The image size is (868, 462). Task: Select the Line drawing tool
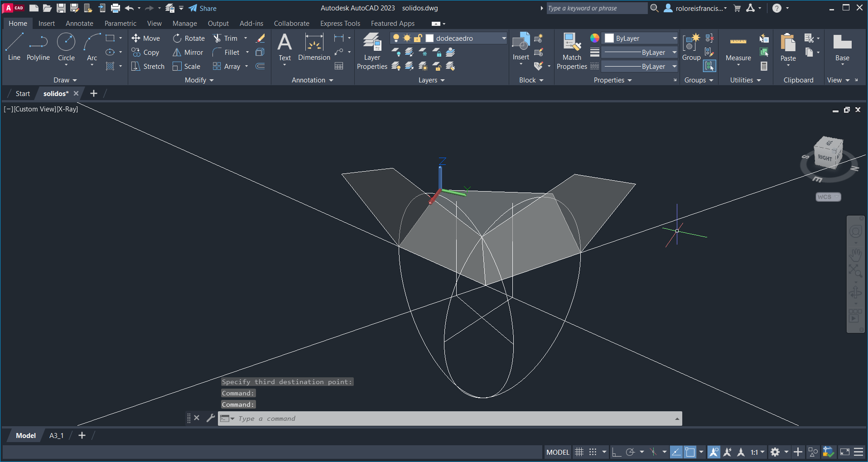tap(14, 47)
